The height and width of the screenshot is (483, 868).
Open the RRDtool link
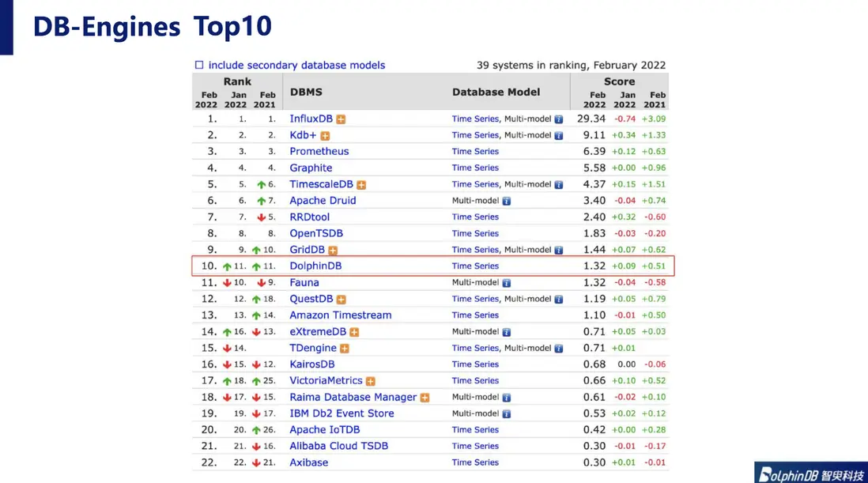pyautogui.click(x=309, y=217)
